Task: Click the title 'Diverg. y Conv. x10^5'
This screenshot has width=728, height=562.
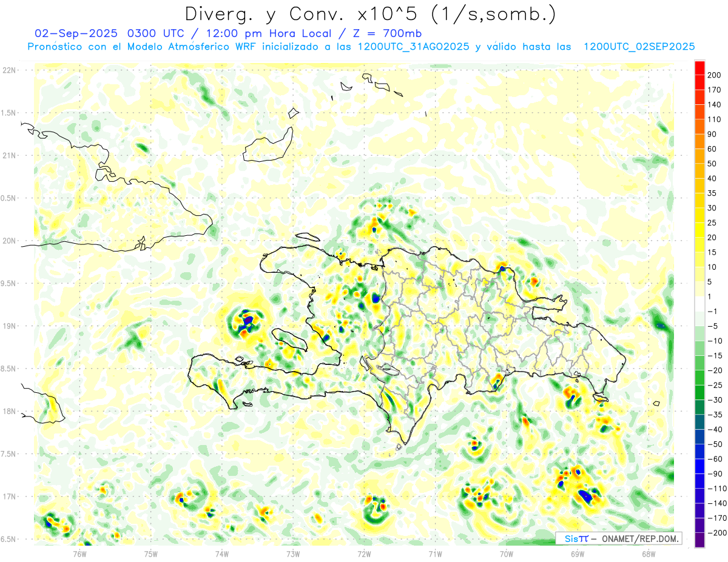Action: pos(302,14)
